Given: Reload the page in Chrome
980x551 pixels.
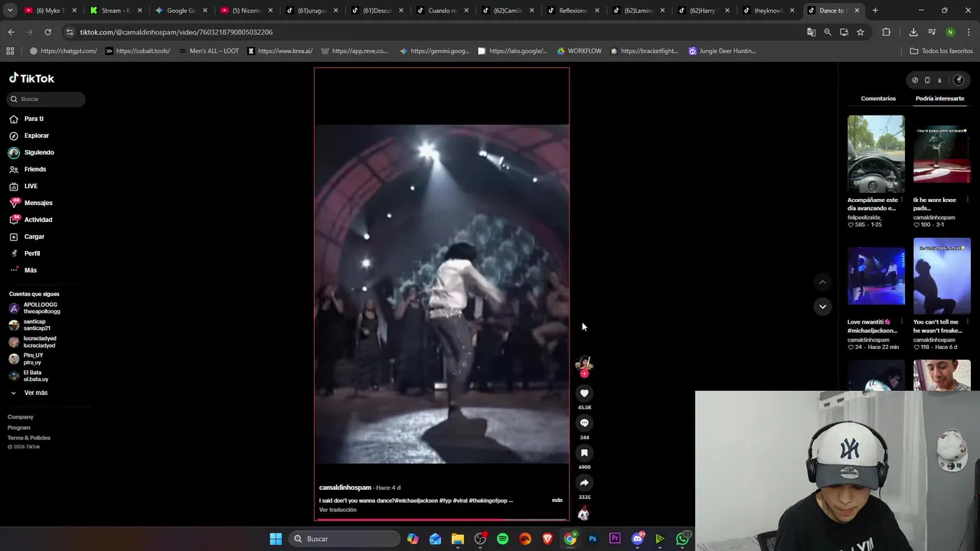Looking at the screenshot, I should (47, 32).
